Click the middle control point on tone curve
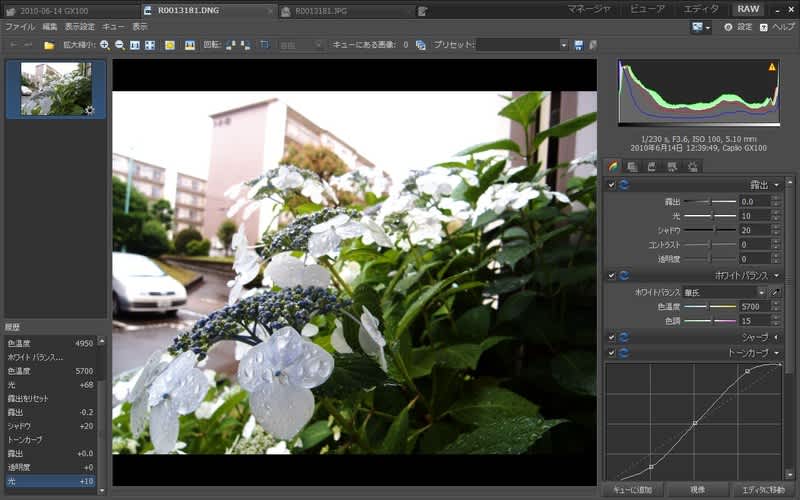Image resolution: width=800 pixels, height=500 pixels. [694, 423]
